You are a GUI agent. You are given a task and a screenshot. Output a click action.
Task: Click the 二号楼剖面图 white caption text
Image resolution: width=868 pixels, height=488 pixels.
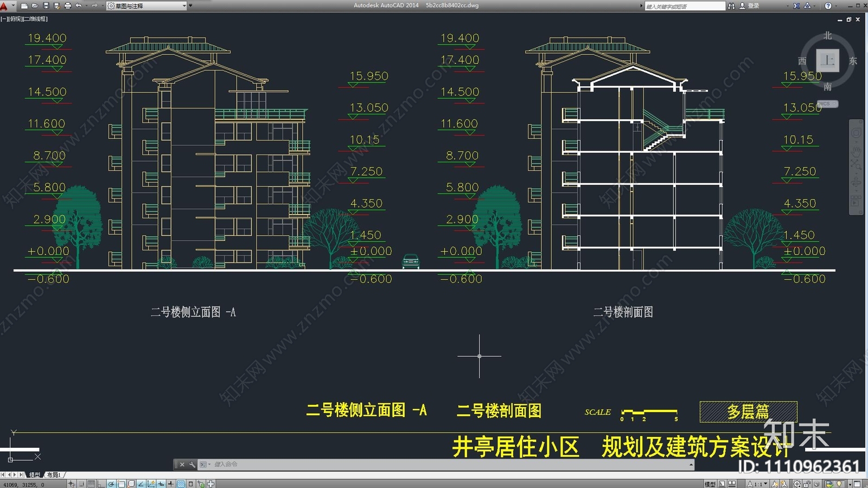[x=623, y=312]
